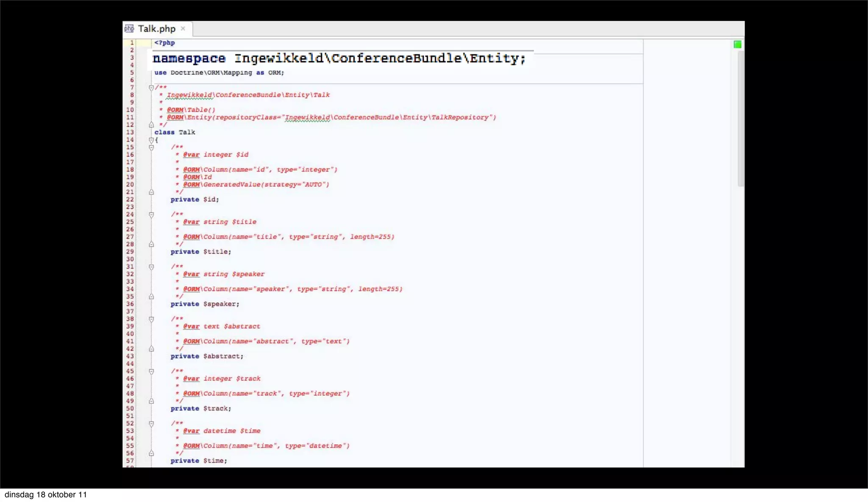
Task: Click line number 13 in the gutter
Action: click(x=130, y=132)
